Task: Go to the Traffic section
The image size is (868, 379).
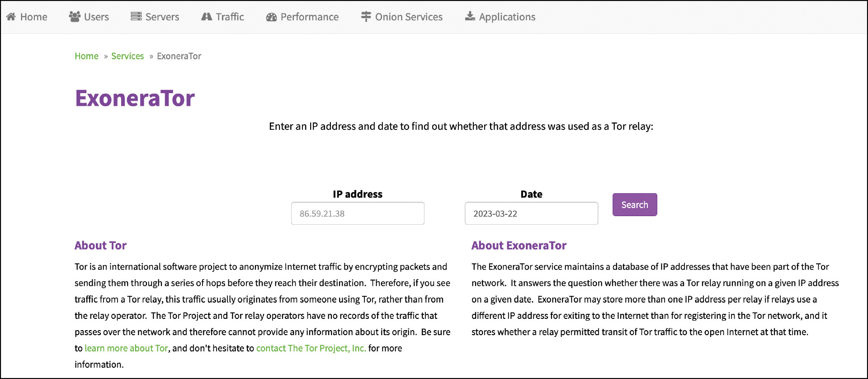Action: coord(230,17)
